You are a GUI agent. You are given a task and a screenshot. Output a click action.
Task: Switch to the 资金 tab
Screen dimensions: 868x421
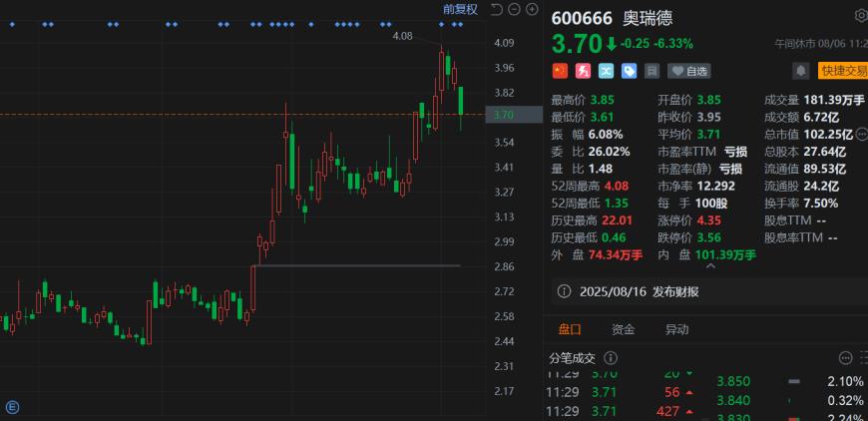pyautogui.click(x=624, y=329)
